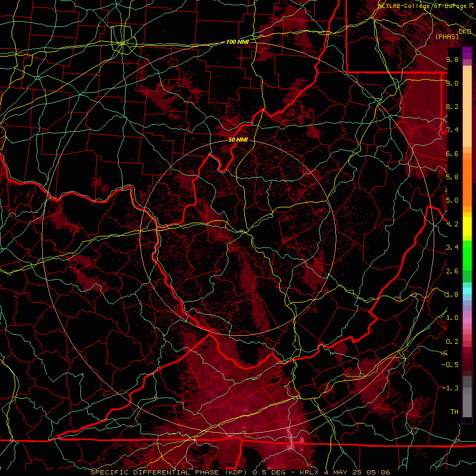
Task: Click the 100 NMI range ring label
Action: click(237, 42)
